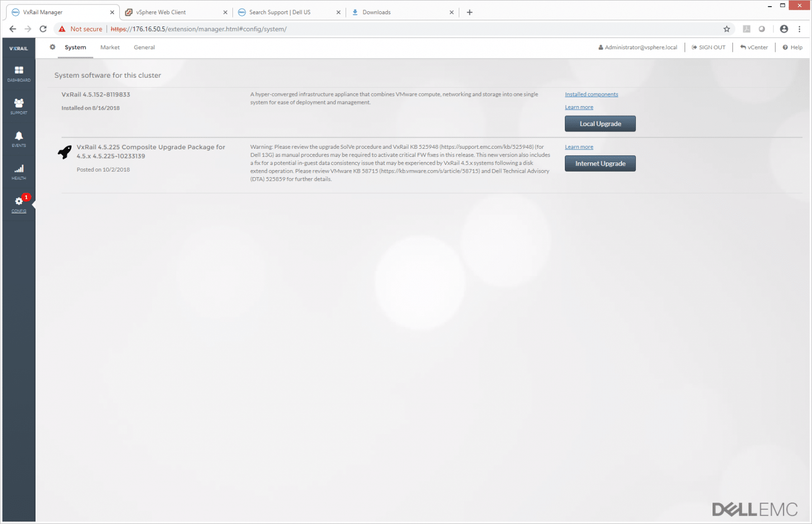Select Installed on 8/16/2018 text
Image resolution: width=812 pixels, height=524 pixels.
(x=90, y=108)
